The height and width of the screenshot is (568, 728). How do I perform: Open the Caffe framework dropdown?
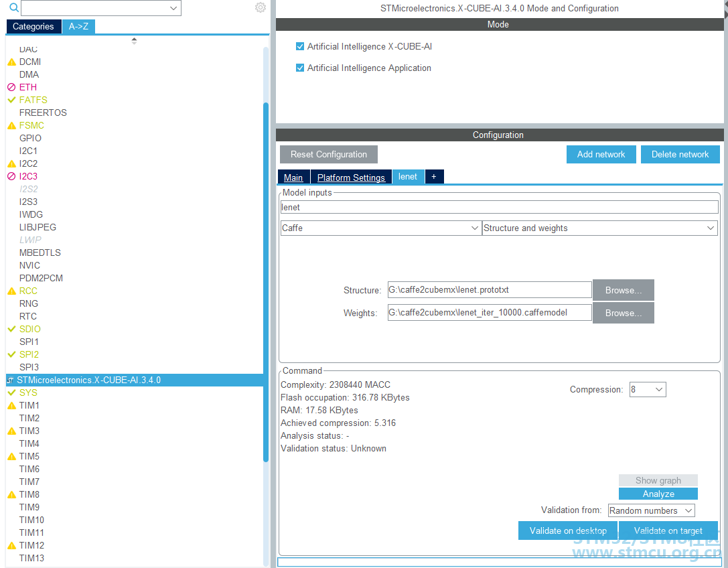474,228
